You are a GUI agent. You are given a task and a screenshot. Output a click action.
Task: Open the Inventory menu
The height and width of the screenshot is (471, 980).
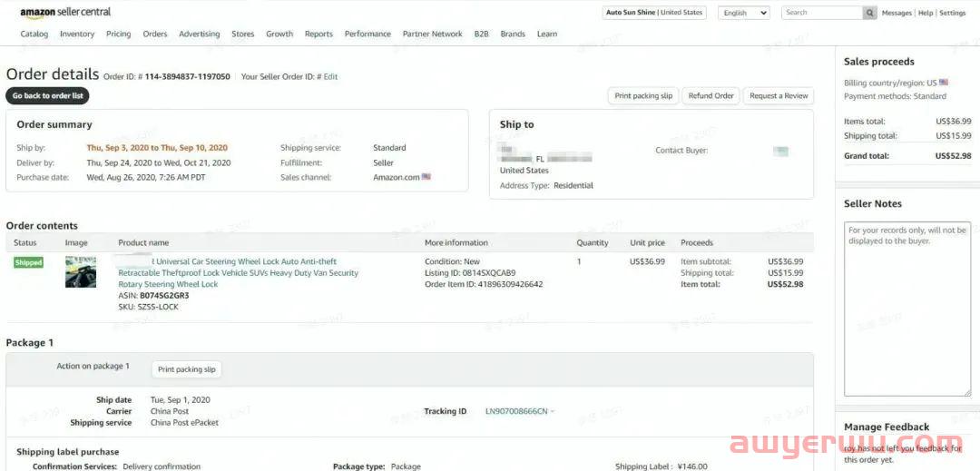77,34
